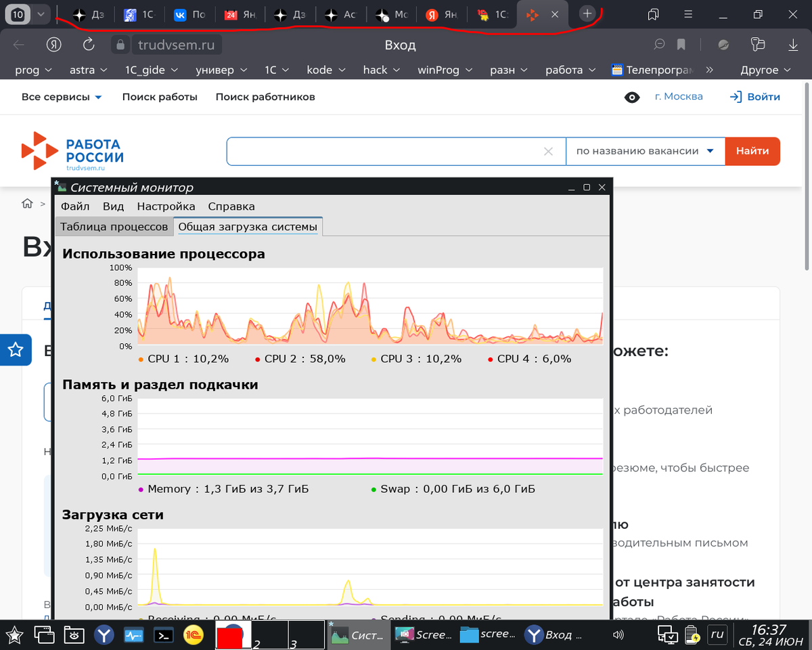Switch to the Таблица процессов tab
This screenshot has width=812, height=650.
(x=114, y=227)
